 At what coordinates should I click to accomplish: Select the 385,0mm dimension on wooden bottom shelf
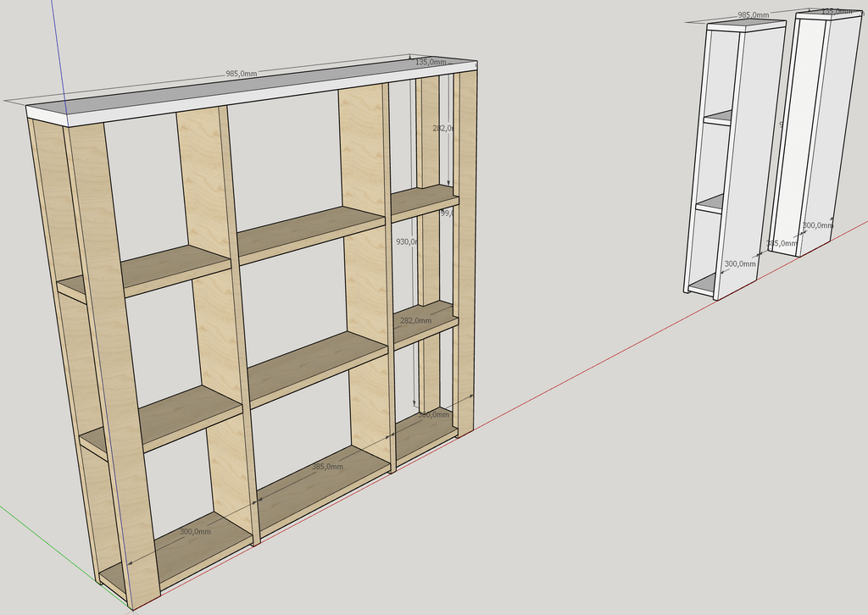(x=327, y=468)
